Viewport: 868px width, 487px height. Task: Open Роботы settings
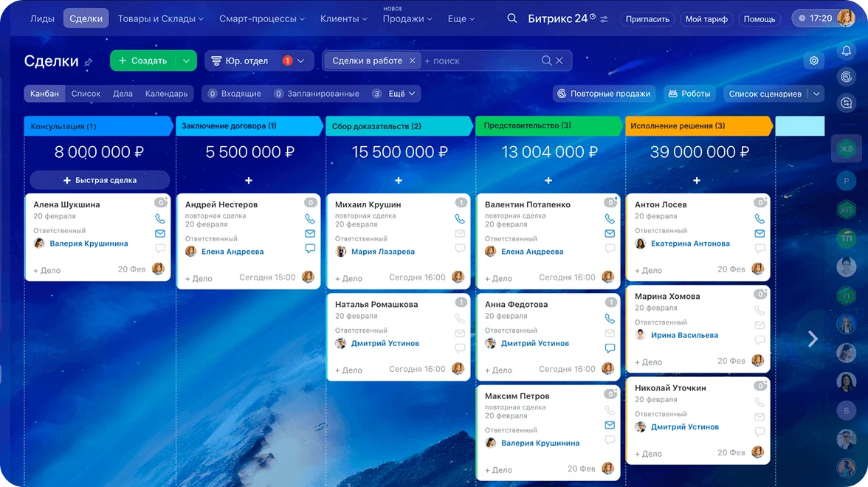click(689, 94)
